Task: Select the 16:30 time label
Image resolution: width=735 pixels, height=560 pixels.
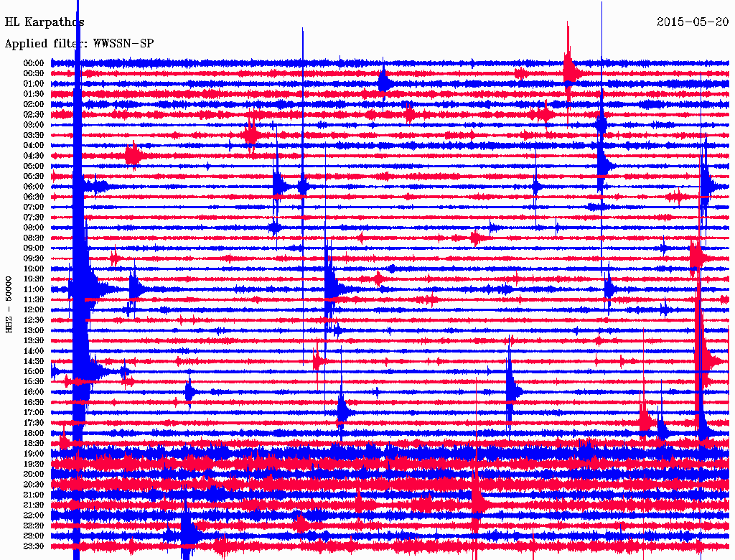Action: (x=34, y=403)
